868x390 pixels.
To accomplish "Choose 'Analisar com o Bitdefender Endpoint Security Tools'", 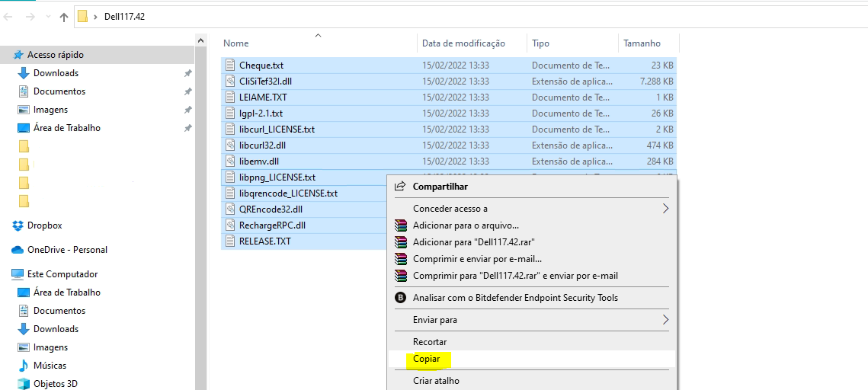I will point(515,298).
